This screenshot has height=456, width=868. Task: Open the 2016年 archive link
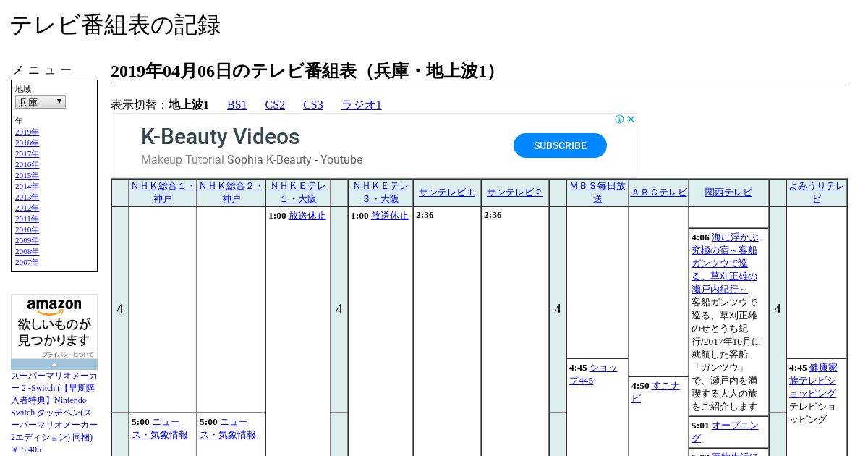coord(27,164)
